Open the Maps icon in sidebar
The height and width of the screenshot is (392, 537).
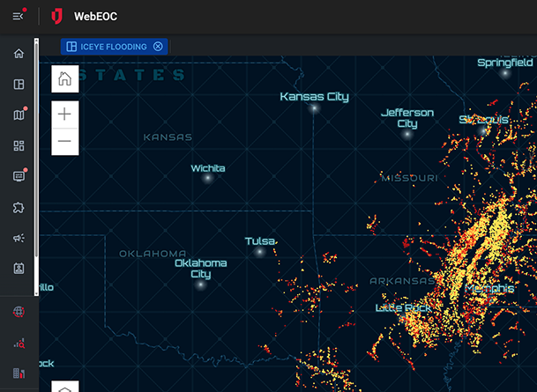(x=19, y=115)
